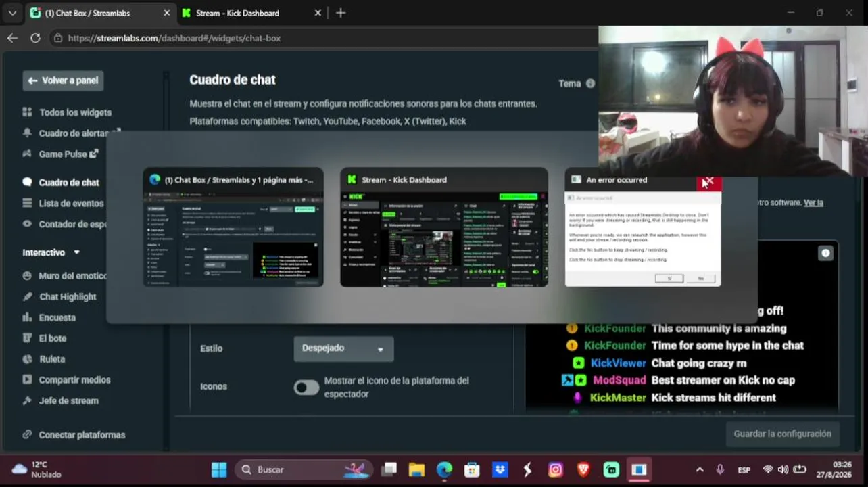
Task: Close the Chat Box / Streamlabs browser tab
Action: [167, 13]
